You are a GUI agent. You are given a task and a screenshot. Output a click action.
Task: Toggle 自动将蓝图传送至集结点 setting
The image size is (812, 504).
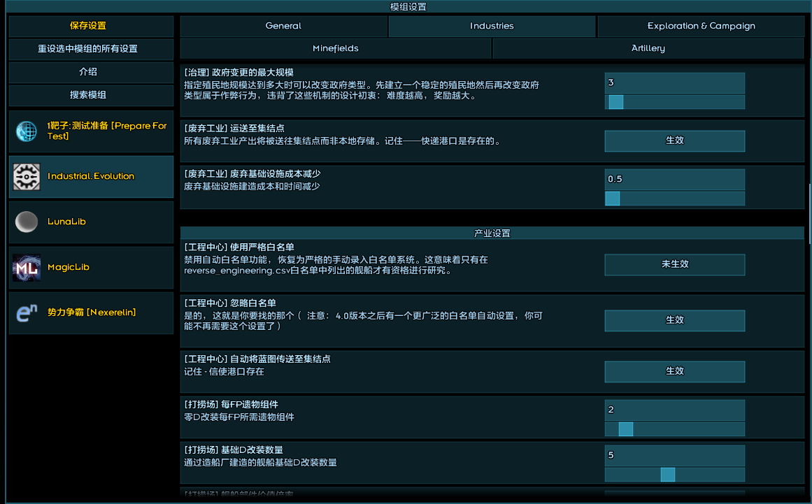[674, 371]
